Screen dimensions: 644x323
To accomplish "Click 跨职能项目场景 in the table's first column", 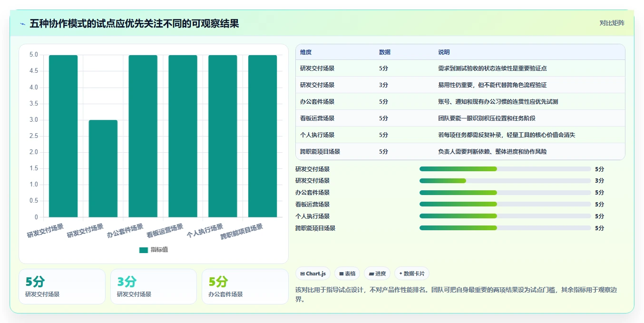I will coord(320,151).
